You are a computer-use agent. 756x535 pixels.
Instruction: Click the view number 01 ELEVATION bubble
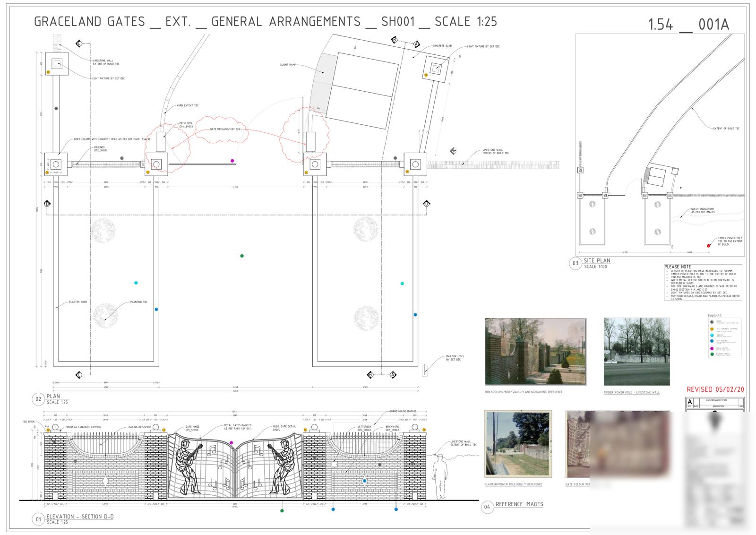coord(38,519)
